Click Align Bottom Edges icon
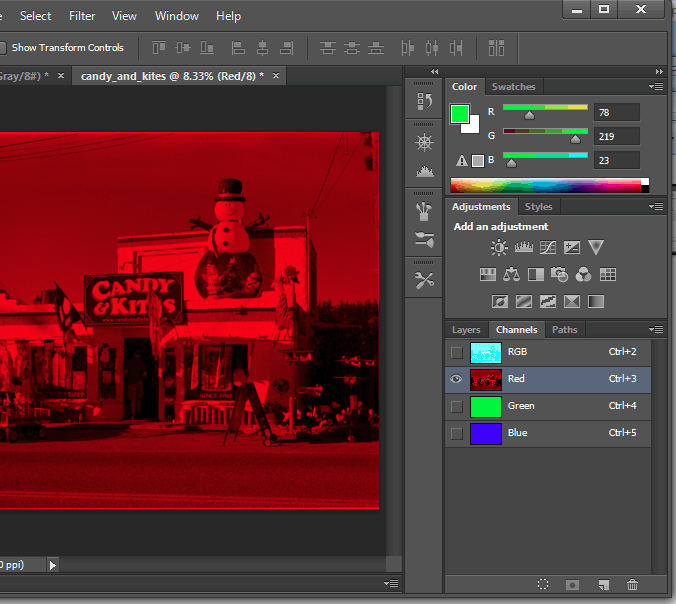676x604 pixels. coord(207,47)
